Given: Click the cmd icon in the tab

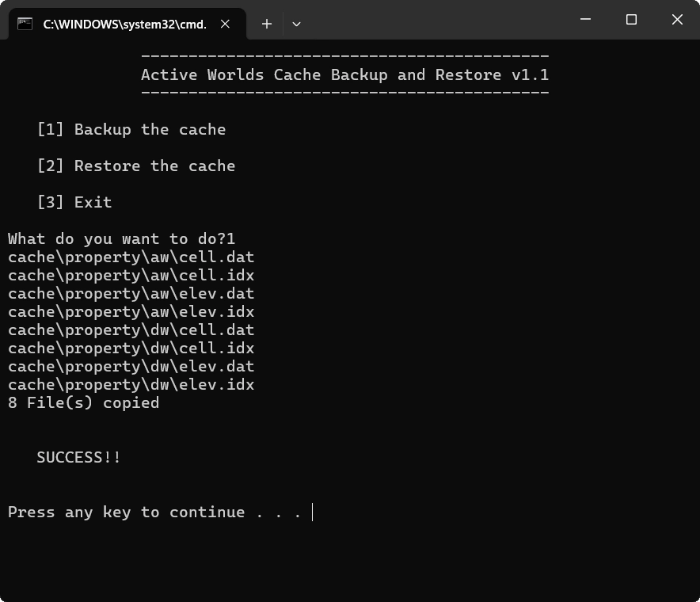Looking at the screenshot, I should pos(25,24).
